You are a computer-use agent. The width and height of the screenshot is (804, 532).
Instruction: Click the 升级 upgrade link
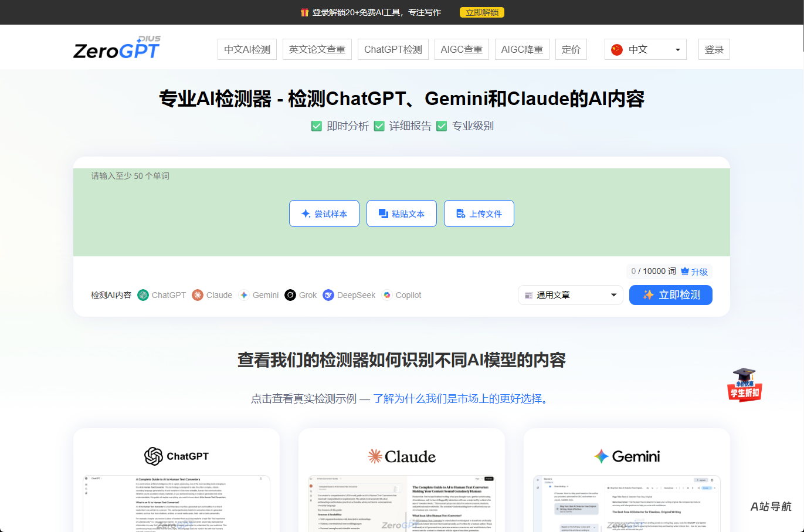pos(699,272)
